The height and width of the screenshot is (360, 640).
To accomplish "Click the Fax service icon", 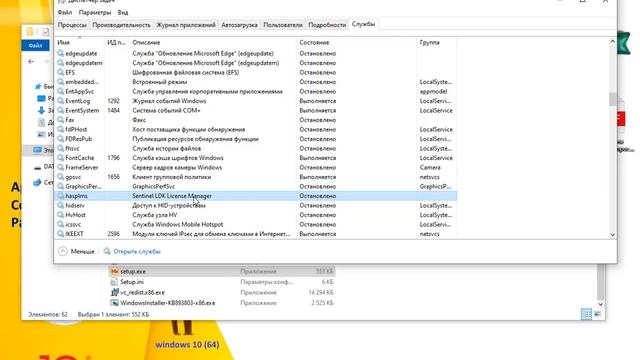I will 60,120.
